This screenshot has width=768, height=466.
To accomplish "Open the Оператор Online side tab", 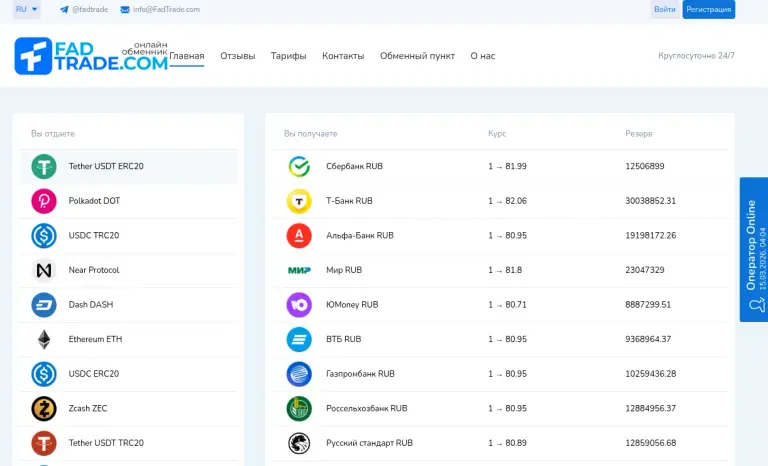I will pyautogui.click(x=754, y=249).
